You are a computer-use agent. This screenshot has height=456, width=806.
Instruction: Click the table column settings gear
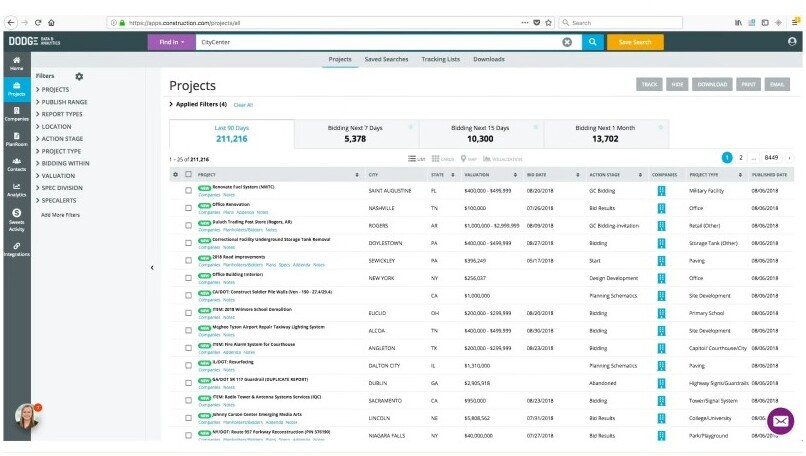[175, 175]
